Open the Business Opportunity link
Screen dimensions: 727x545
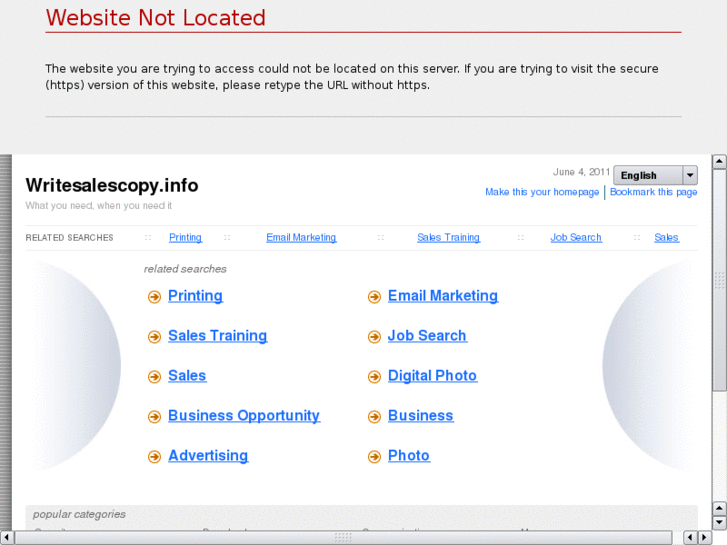point(244,416)
